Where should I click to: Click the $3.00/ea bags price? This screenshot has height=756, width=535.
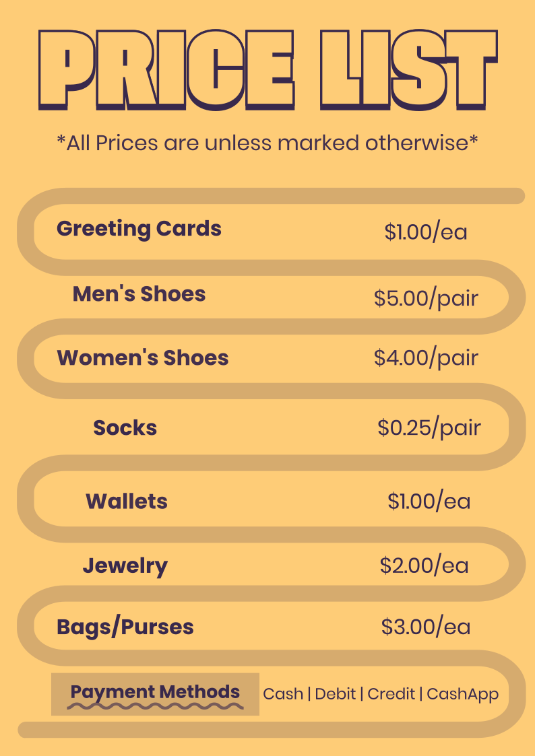point(426,627)
